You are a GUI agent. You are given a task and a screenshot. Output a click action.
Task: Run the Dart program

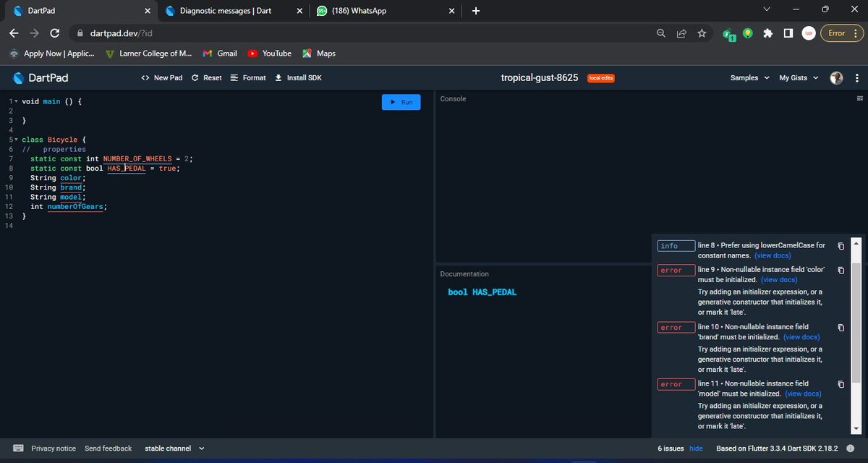coord(401,102)
